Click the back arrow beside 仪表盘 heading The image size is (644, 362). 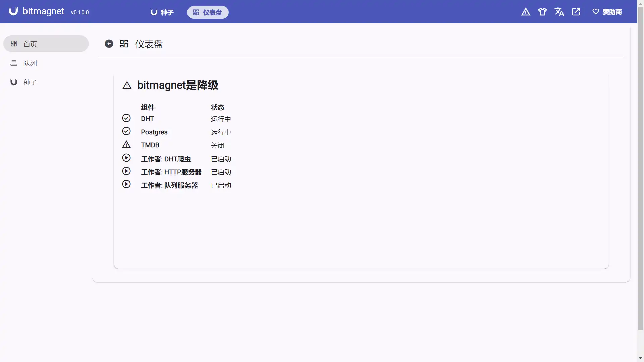click(x=109, y=44)
